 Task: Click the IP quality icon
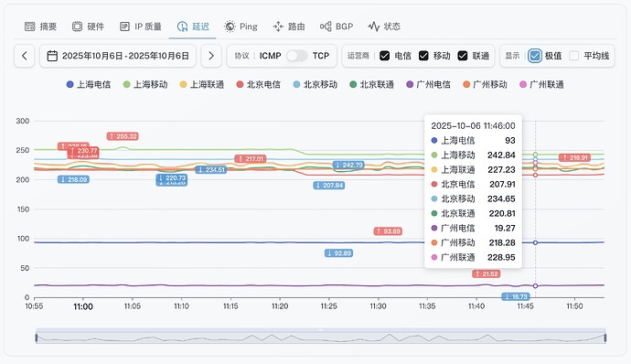(124, 27)
